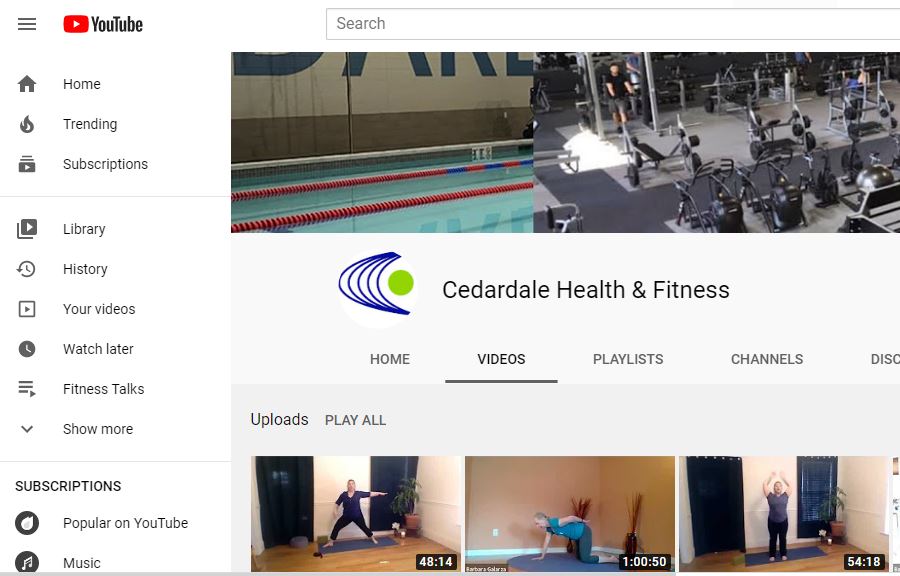
Task: Open the CHANNELS tab
Action: (767, 359)
